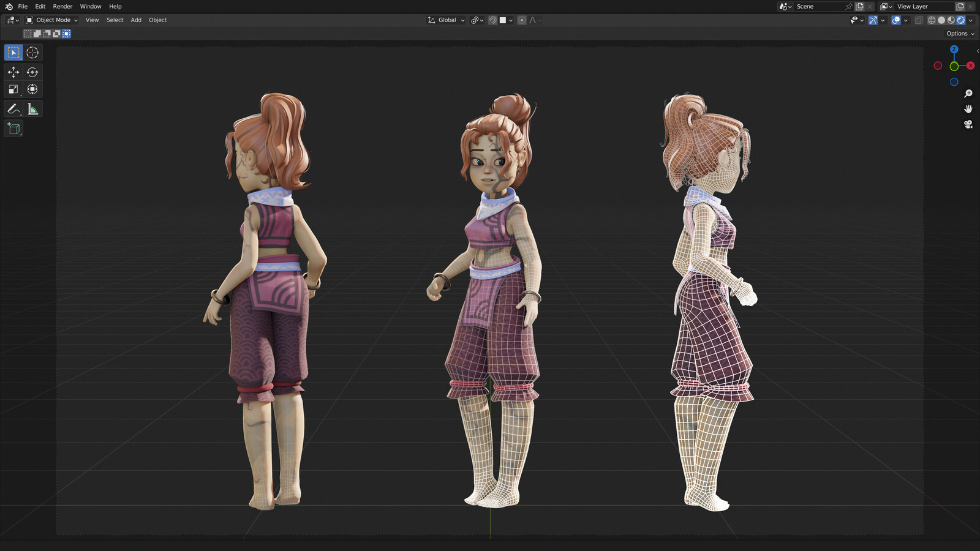Switch to Material Preview shading
Image resolution: width=980 pixels, height=551 pixels.
951,20
